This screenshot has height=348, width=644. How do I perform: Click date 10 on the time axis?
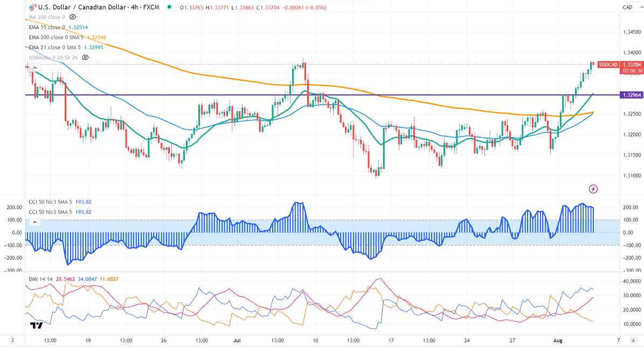315,340
